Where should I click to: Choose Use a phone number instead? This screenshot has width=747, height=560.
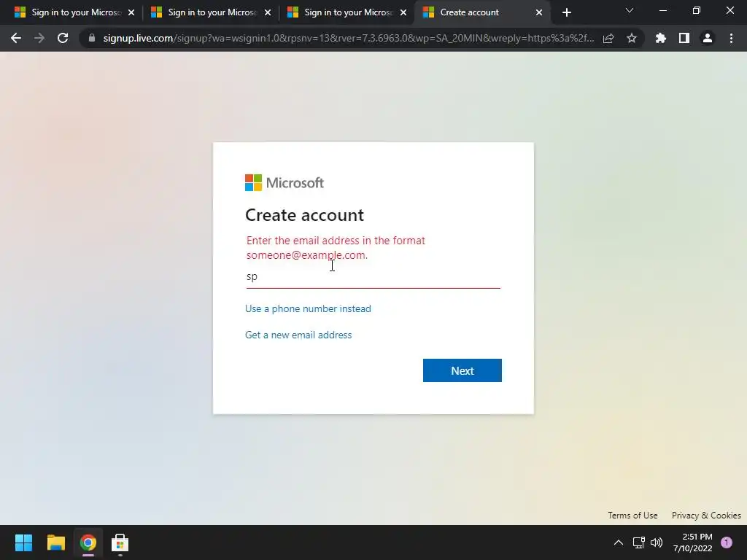308,308
